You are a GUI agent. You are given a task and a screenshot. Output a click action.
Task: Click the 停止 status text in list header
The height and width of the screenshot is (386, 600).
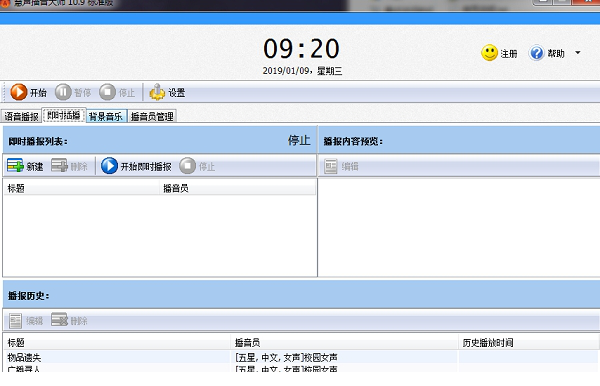click(x=299, y=140)
